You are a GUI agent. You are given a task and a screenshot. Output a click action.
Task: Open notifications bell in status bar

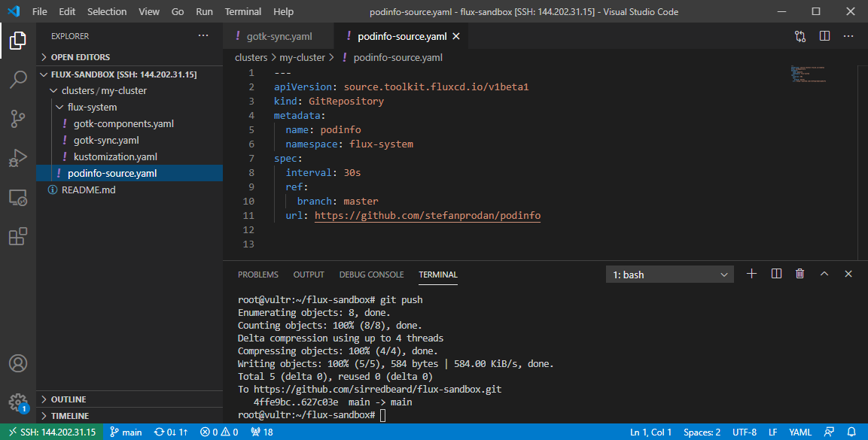[851, 432]
